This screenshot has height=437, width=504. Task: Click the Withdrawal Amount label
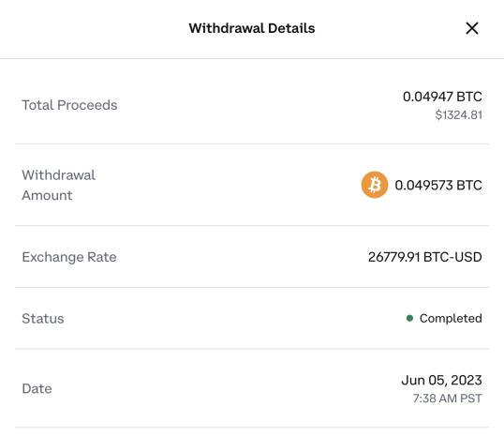(58, 185)
